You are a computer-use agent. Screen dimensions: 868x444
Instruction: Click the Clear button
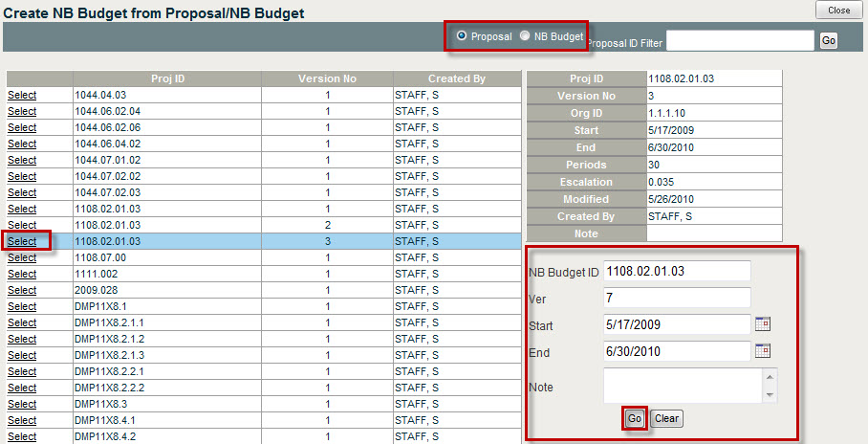point(666,418)
